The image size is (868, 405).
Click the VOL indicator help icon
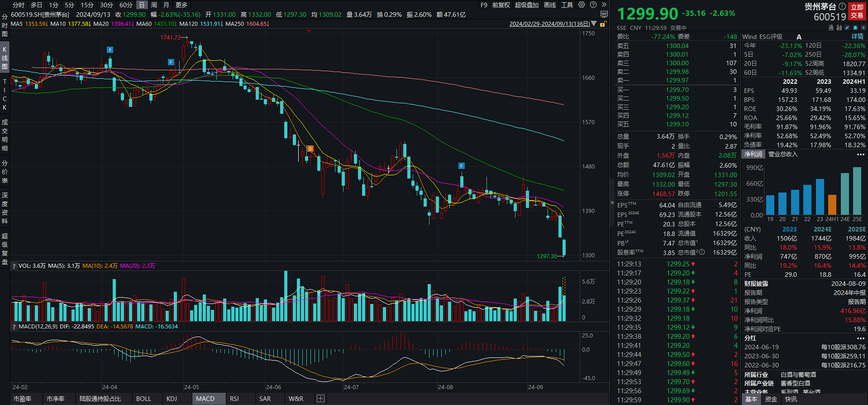(x=14, y=266)
